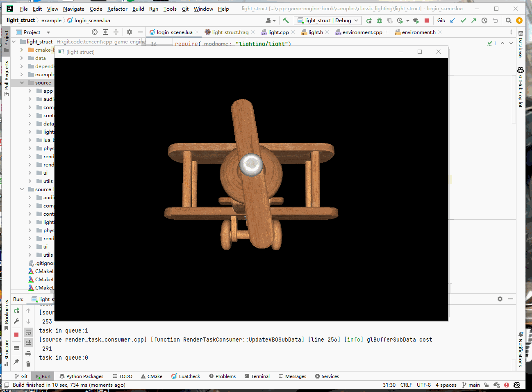
Task: Switch to light.h editor tab
Action: point(316,32)
